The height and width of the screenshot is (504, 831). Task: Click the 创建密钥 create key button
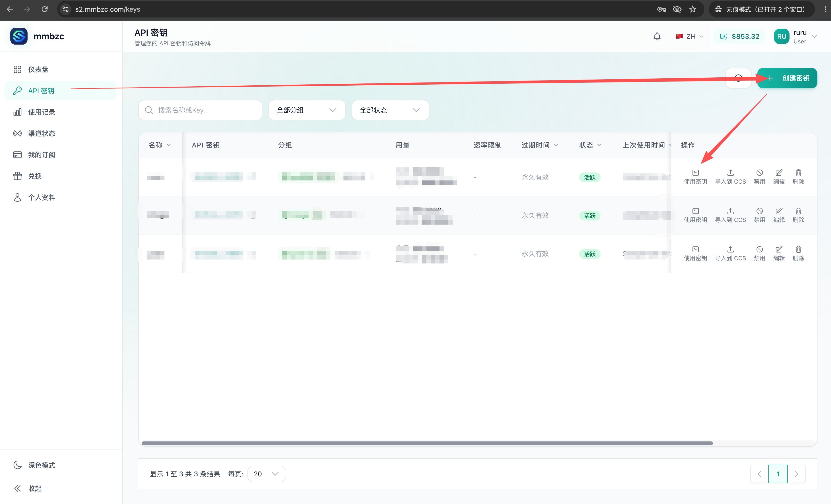coord(787,78)
